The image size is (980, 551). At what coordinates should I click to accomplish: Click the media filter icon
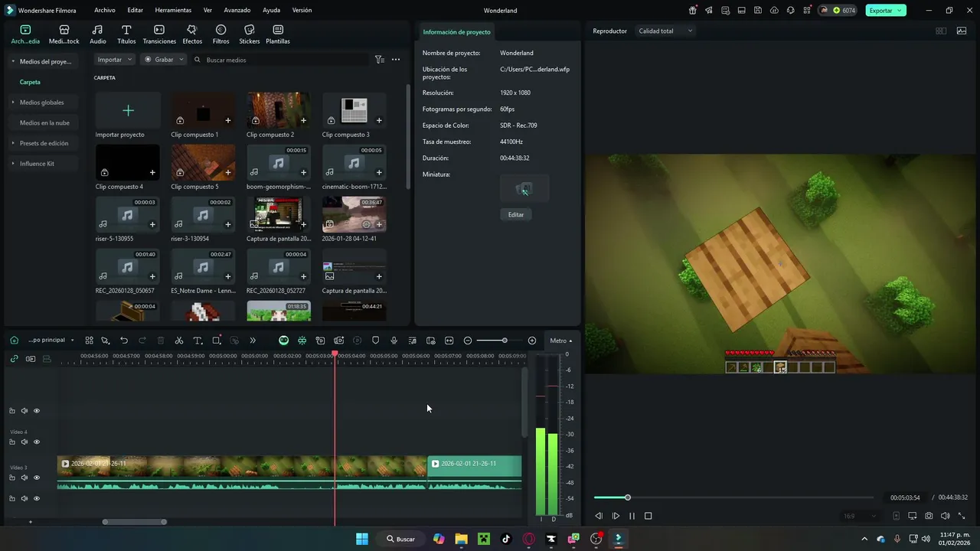[379, 59]
